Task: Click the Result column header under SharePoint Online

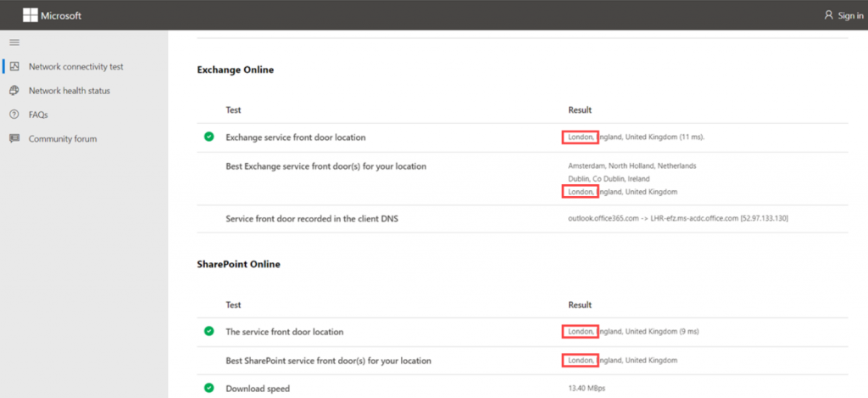Action: pos(580,305)
